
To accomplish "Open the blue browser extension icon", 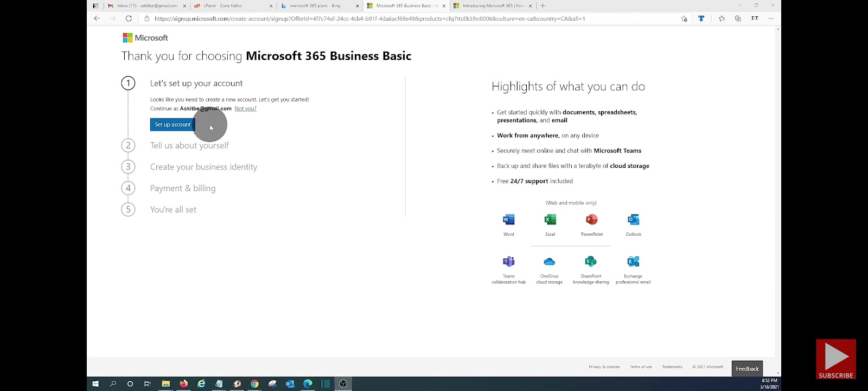I will click(701, 18).
